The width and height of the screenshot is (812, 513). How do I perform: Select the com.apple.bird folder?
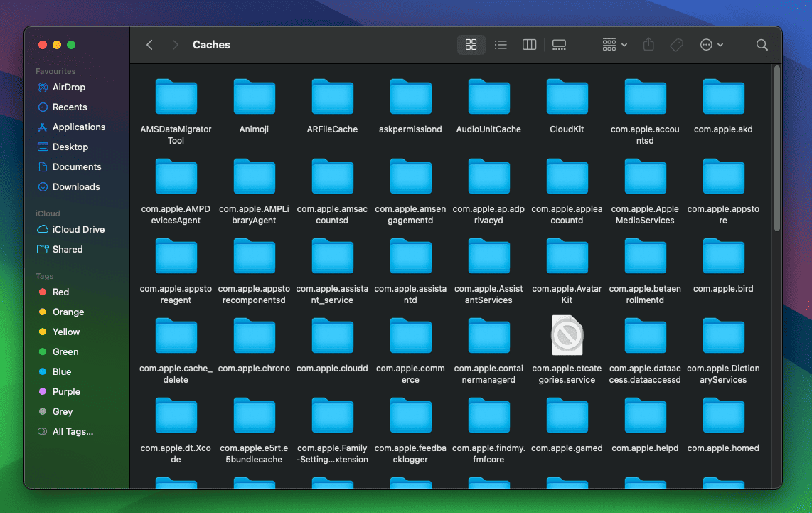click(x=723, y=256)
